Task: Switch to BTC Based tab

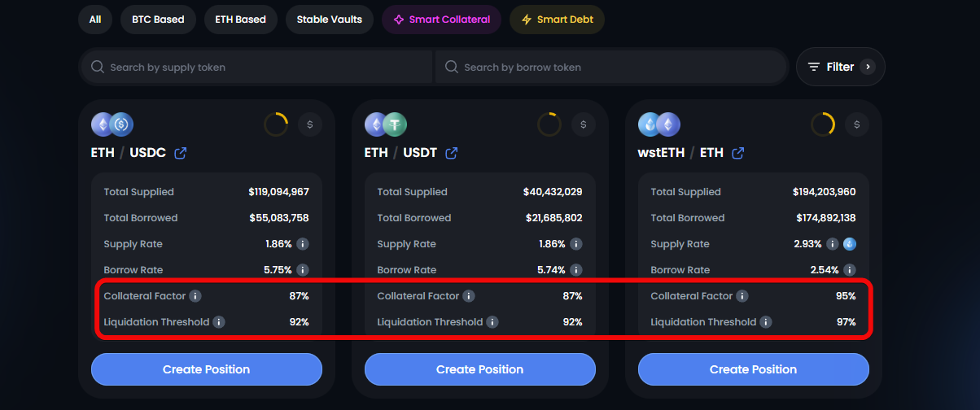Action: click(x=158, y=20)
